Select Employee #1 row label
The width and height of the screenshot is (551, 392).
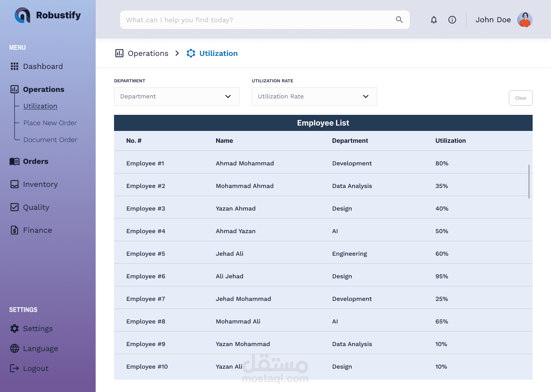[x=145, y=163]
